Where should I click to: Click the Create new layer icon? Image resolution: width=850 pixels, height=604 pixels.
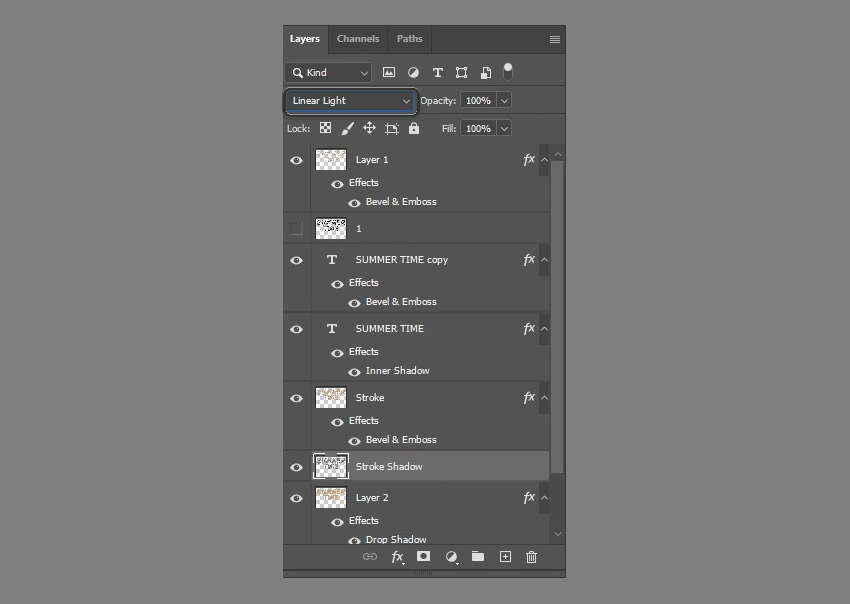(x=504, y=557)
